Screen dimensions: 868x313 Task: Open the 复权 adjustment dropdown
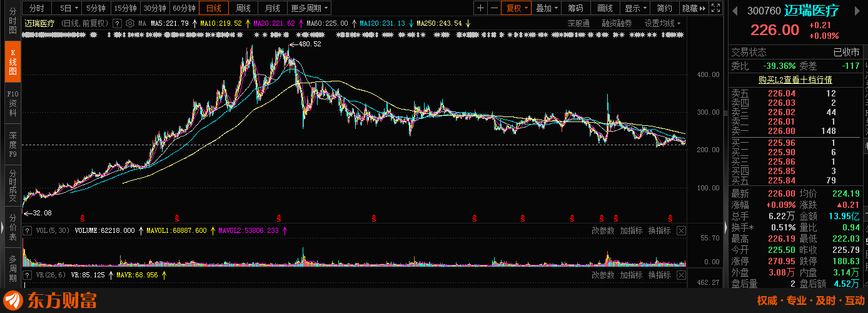[x=517, y=8]
